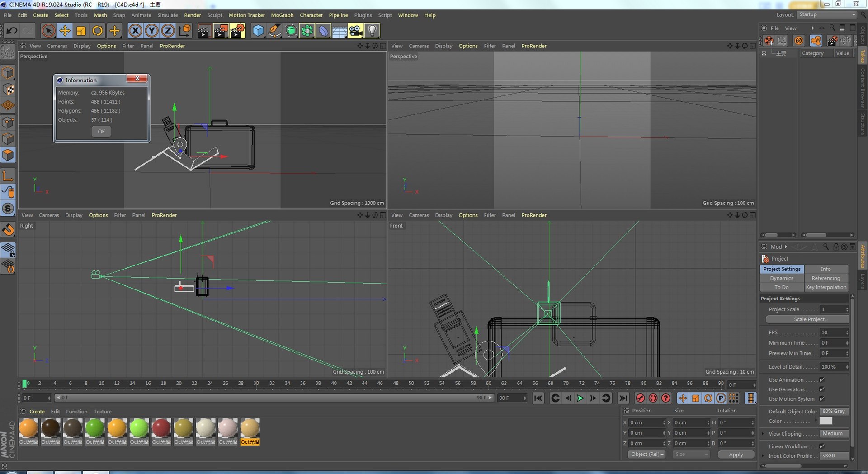Screen dimensions: 868x474
Task: Click the project Color swatch
Action: pos(826,421)
